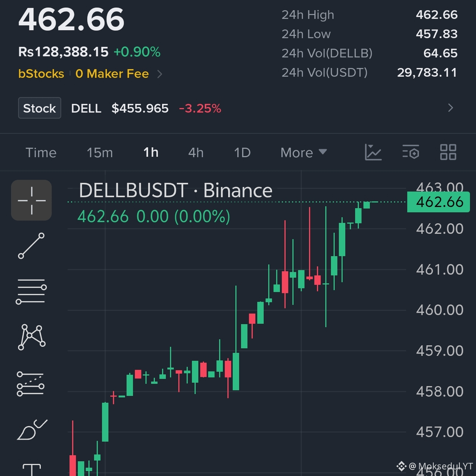Select the long position projection tool
This screenshot has width=476, height=476.
(x=31, y=384)
